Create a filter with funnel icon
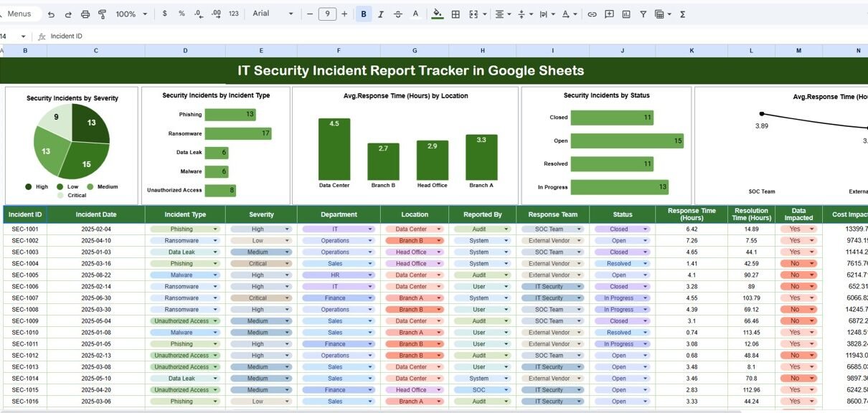 [x=643, y=14]
